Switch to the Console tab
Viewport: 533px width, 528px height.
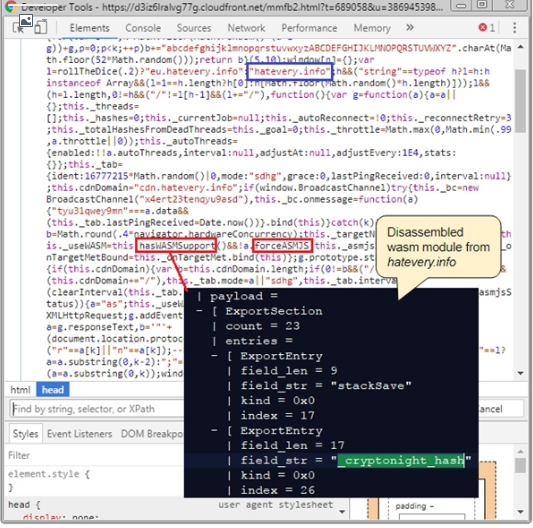143,28
